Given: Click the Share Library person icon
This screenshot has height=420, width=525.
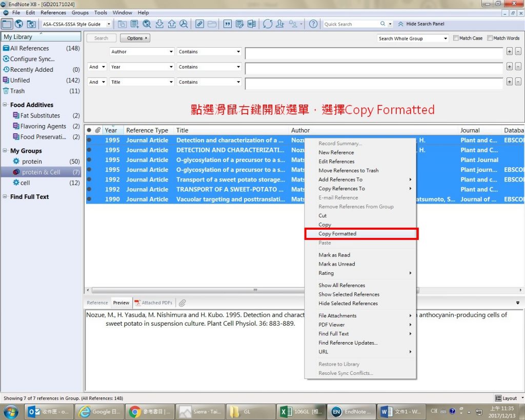Looking at the screenshot, I should pyautogui.click(x=280, y=24).
